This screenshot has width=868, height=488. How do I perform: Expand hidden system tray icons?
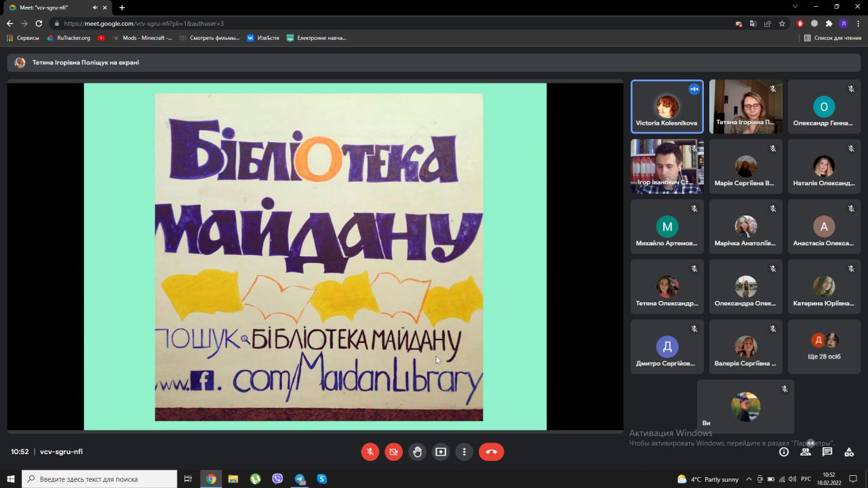(749, 479)
